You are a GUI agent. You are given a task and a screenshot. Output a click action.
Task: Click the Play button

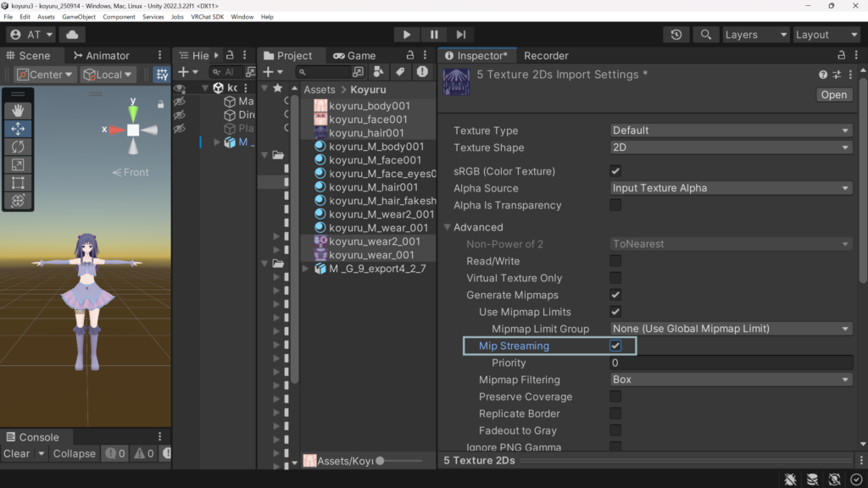point(407,35)
